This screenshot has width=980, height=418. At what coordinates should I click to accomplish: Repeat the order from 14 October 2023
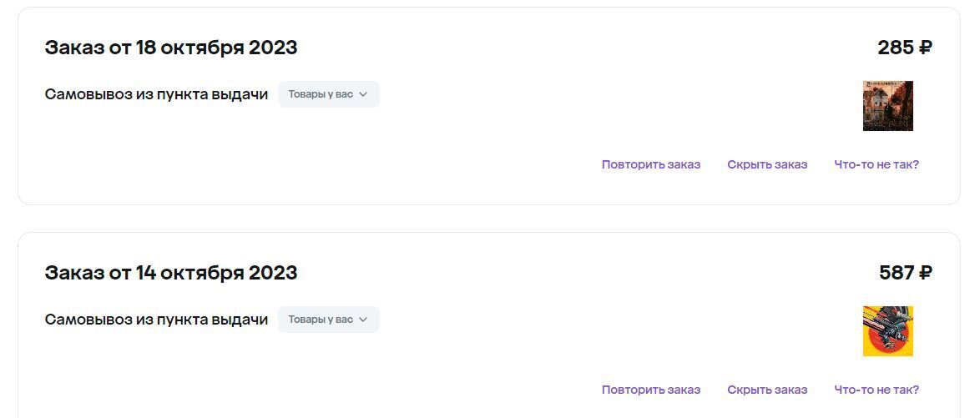coord(651,390)
